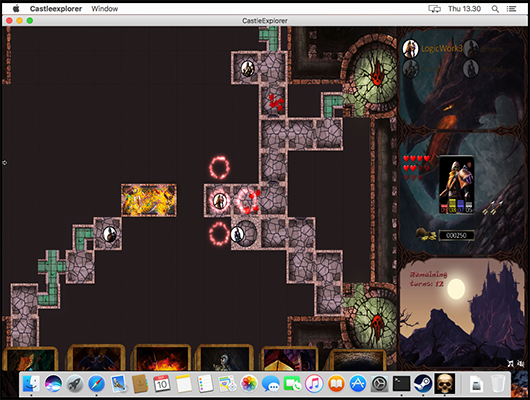
Task: Select the hero token in the round doorway tile
Action: pyautogui.click(x=237, y=234)
